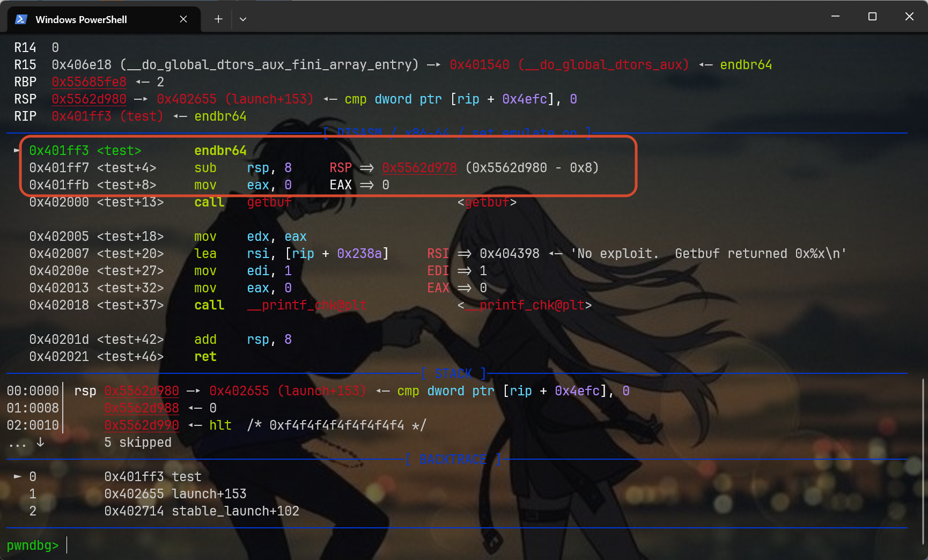Screen dimensions: 928x560
Task: Click the 'sub rsp, 8' instruction row
Action: [x=314, y=168]
